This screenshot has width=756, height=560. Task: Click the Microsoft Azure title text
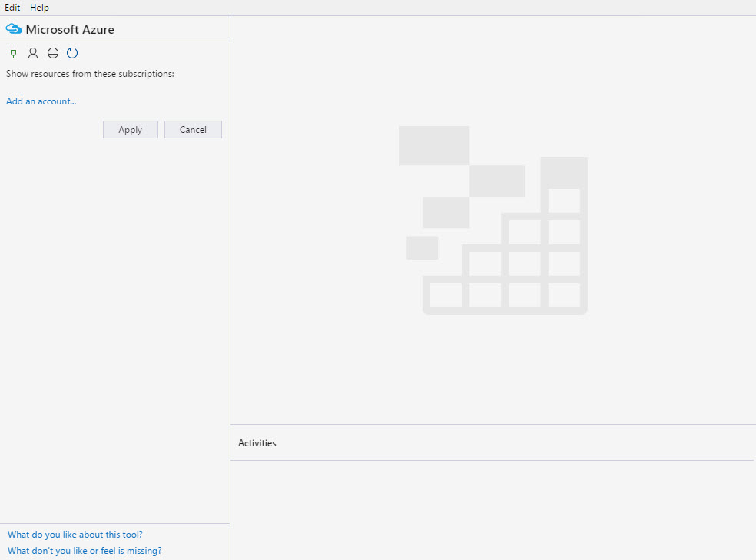click(70, 29)
